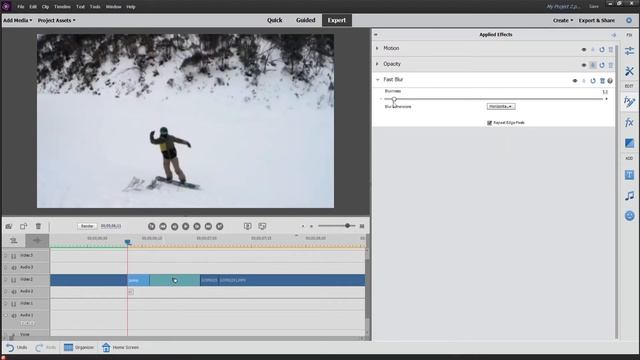Viewport: 640px width, 360px height.
Task: Reset the Opacity effect
Action: pyautogui.click(x=602, y=65)
